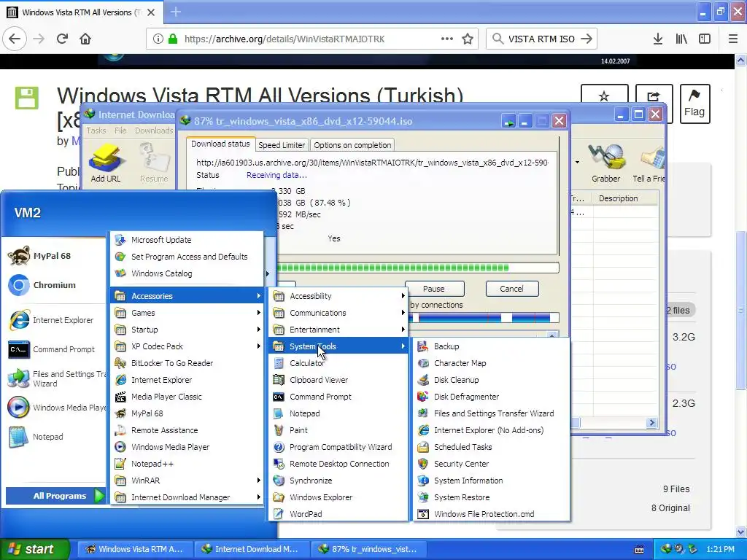This screenshot has height=560, width=747.
Task: Launch Calculator from Accessories
Action: [x=338, y=363]
